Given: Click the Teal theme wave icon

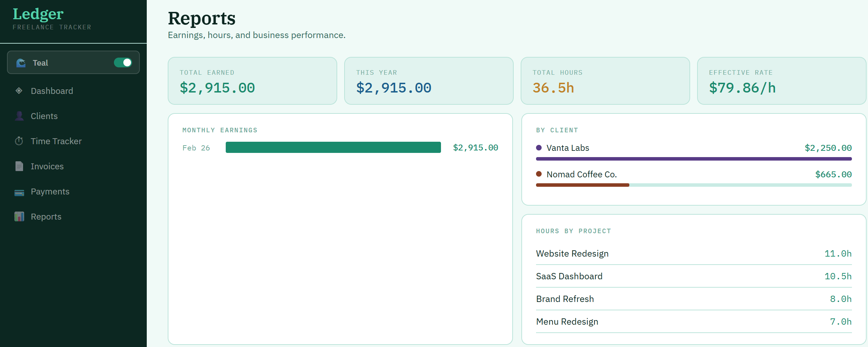Looking at the screenshot, I should tap(21, 63).
